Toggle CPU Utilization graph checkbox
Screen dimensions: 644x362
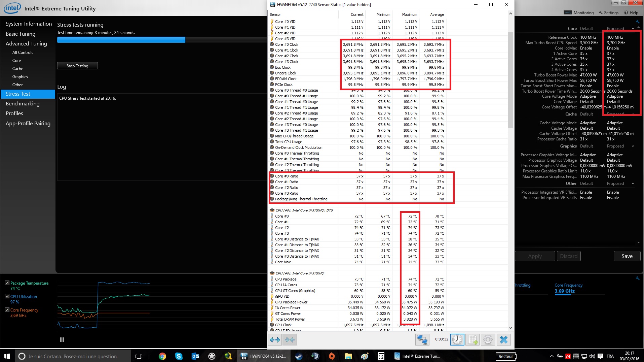click(7, 296)
